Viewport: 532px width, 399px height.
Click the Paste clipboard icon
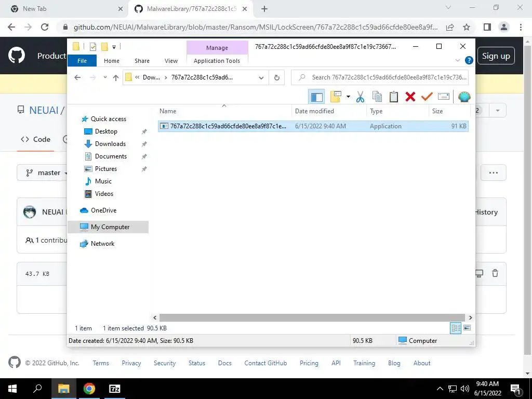coord(394,97)
